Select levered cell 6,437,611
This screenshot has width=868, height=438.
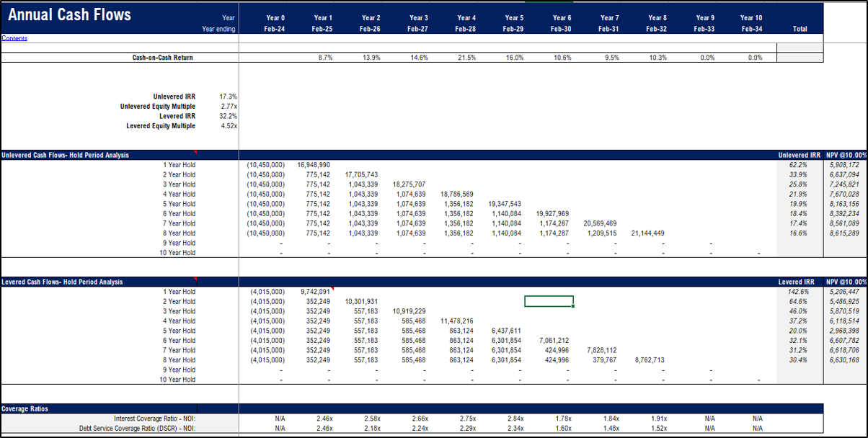[x=506, y=331]
